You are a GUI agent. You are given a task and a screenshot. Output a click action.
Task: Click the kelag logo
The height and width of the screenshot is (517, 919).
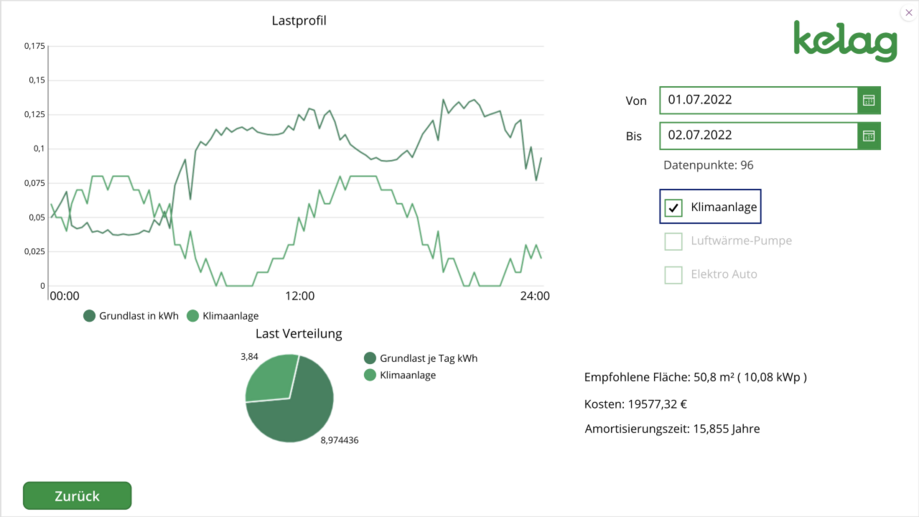coord(844,41)
